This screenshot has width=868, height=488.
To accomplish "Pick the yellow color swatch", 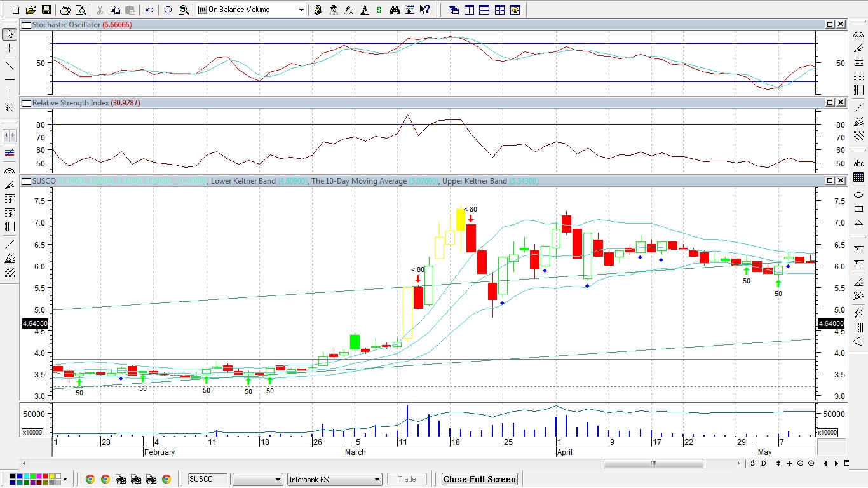I will (x=51, y=476).
